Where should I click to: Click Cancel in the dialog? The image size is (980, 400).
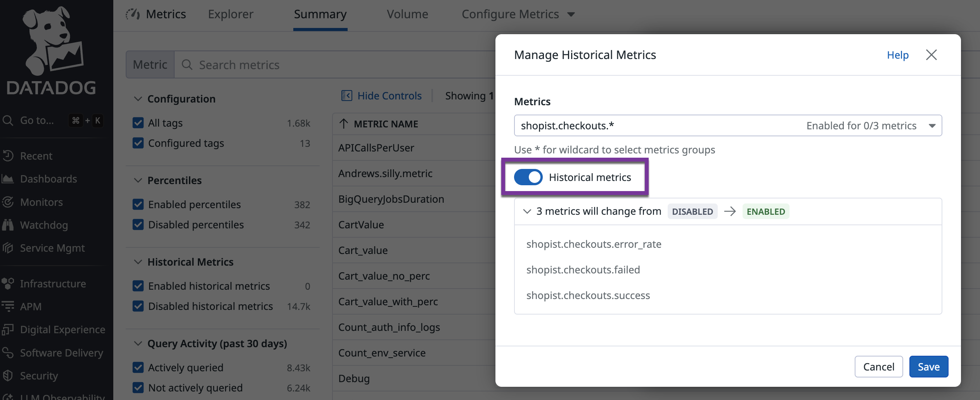(879, 367)
